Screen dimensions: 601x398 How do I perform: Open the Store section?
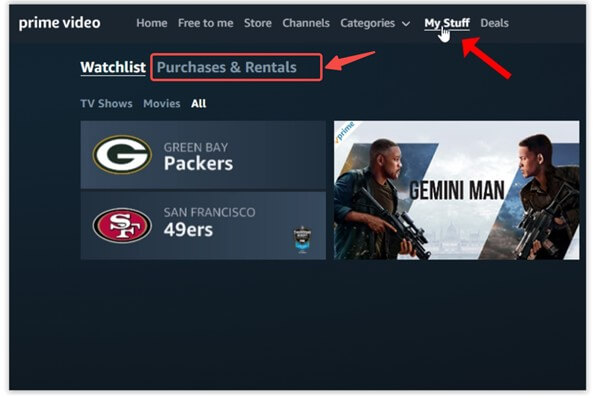click(258, 23)
